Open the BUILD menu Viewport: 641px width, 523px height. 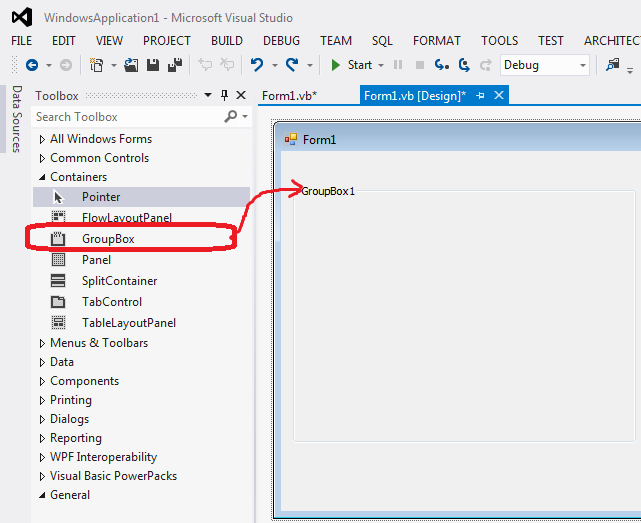tap(227, 41)
